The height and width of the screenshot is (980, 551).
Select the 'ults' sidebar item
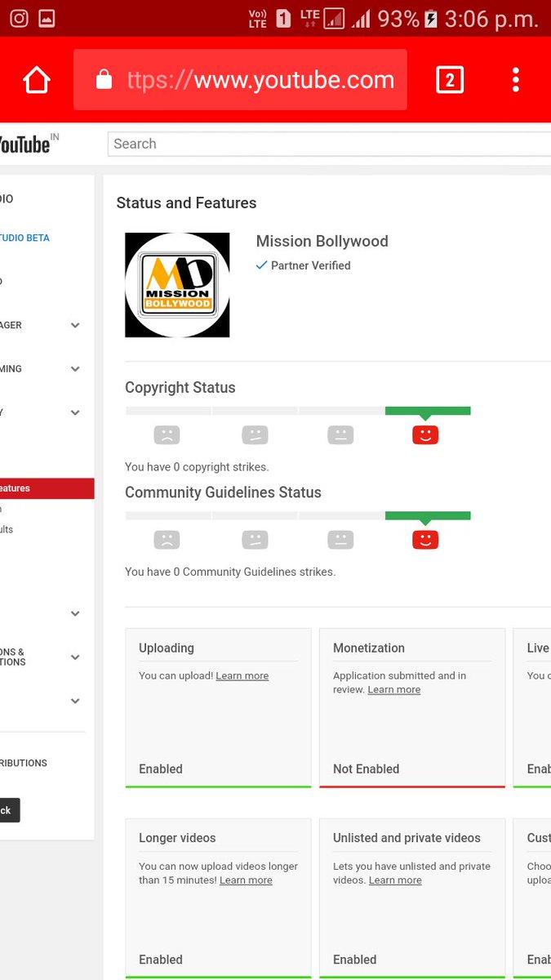point(7,529)
